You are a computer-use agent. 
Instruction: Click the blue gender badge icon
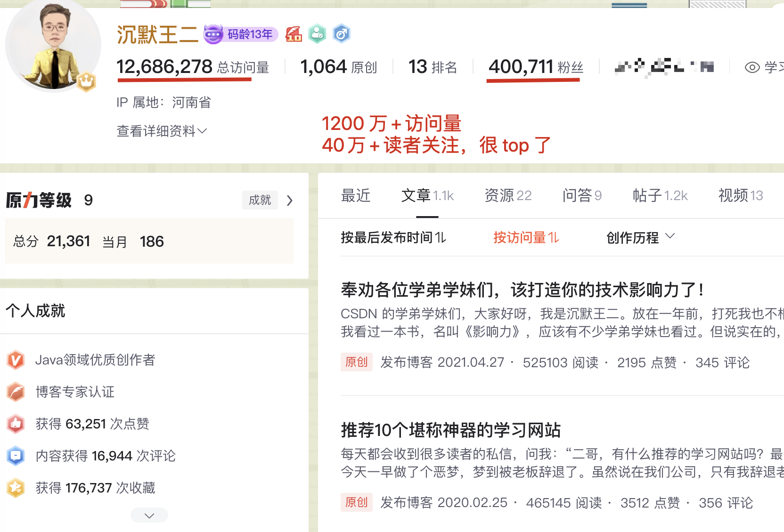pos(341,33)
